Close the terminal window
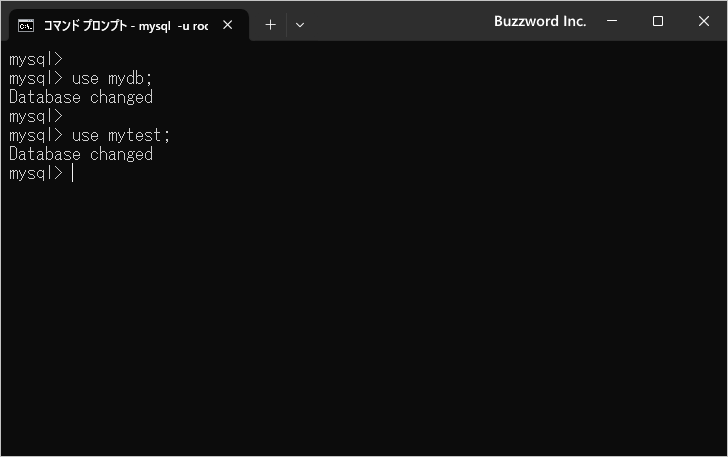This screenshot has width=728, height=457. tap(704, 21)
